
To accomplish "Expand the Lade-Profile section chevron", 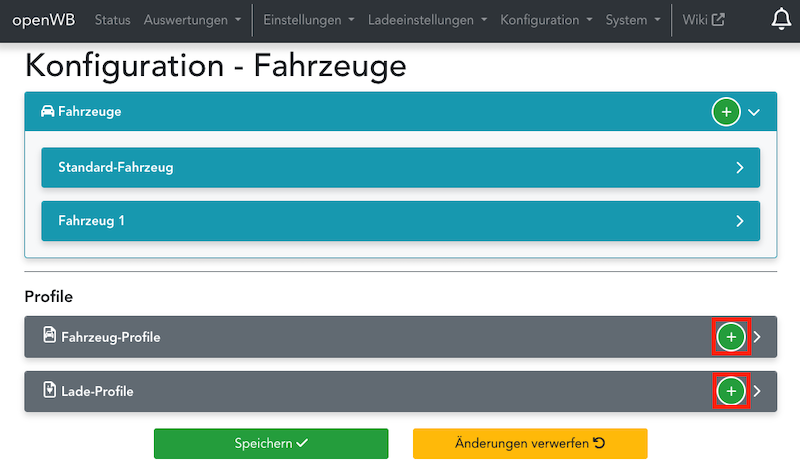I will tap(757, 391).
